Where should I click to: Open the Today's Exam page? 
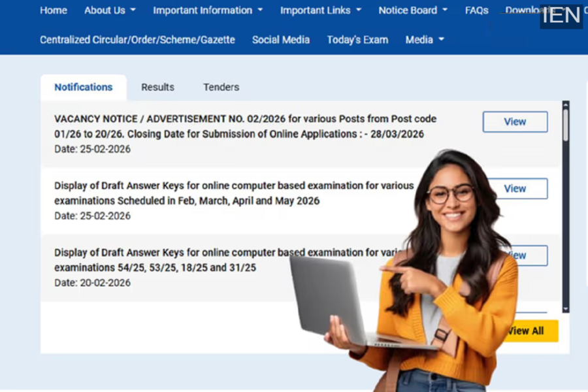pos(357,40)
